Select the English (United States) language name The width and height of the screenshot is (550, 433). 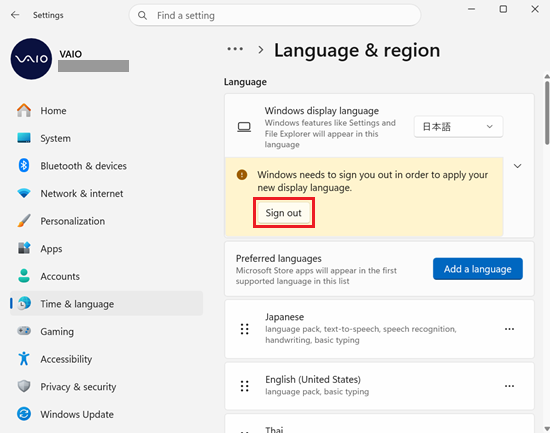313,379
